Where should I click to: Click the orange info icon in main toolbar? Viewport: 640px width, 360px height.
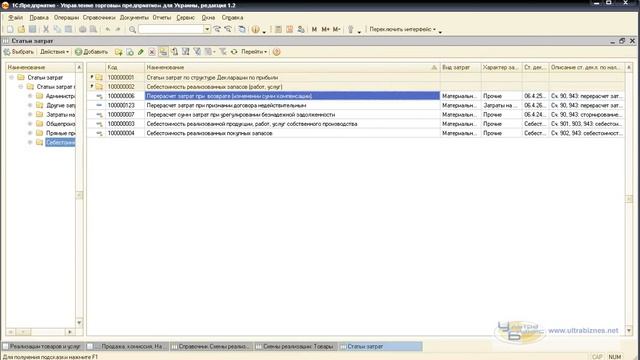256,29
